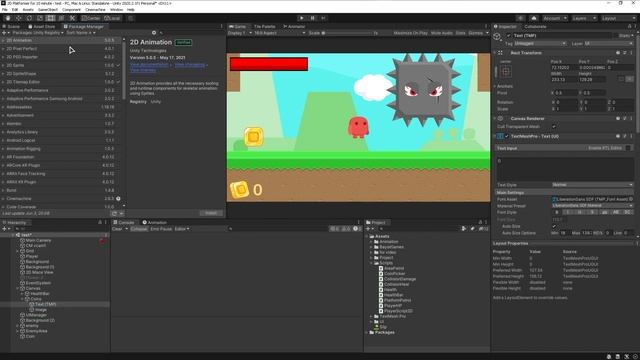Collapse Canvas in Hierarchy

pos(18,288)
